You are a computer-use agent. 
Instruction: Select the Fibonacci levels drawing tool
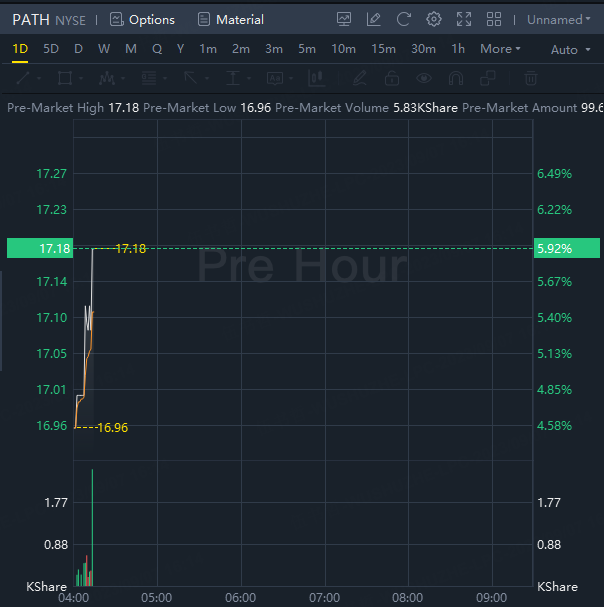tap(149, 78)
